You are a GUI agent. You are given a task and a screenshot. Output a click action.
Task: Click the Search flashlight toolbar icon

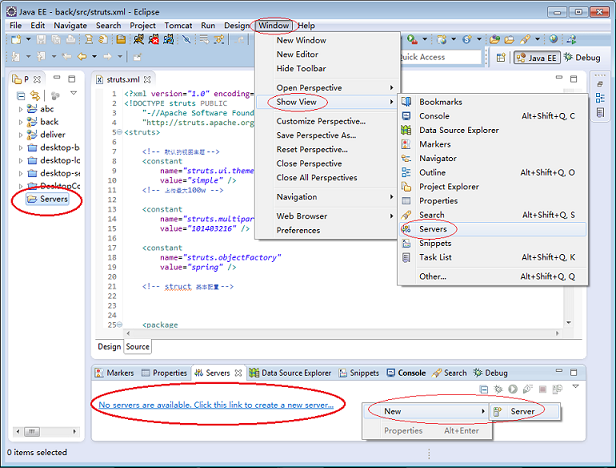point(525,39)
